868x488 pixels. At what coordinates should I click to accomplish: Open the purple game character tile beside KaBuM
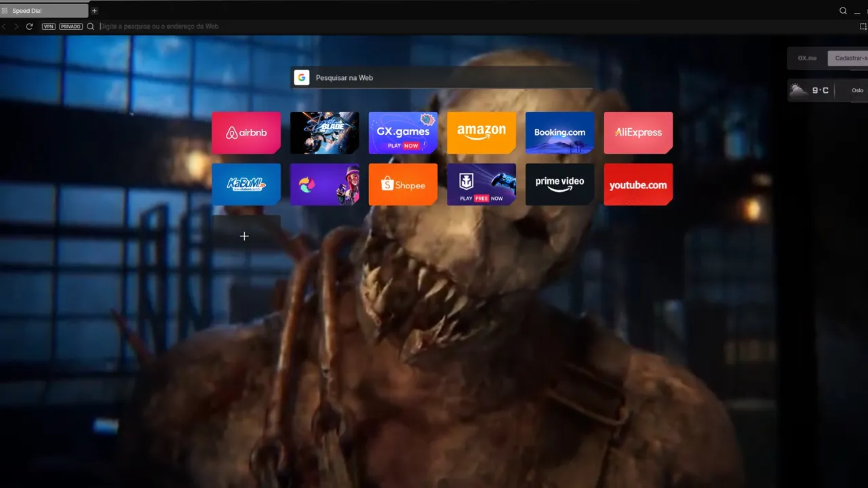[x=325, y=184]
